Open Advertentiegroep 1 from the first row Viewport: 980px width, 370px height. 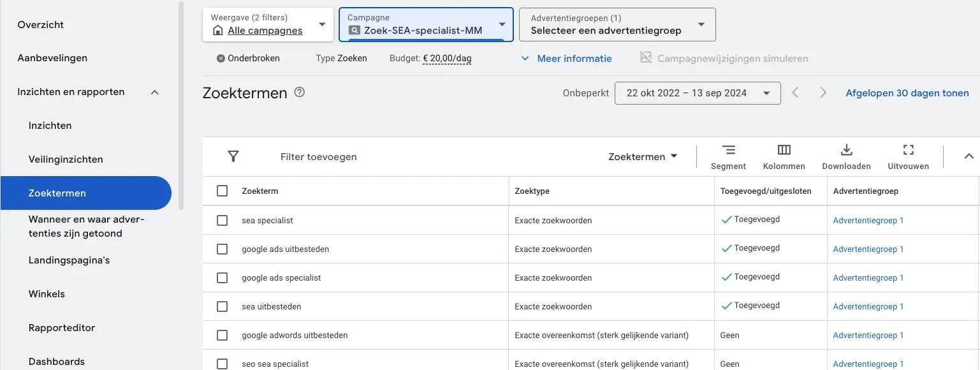click(x=868, y=219)
